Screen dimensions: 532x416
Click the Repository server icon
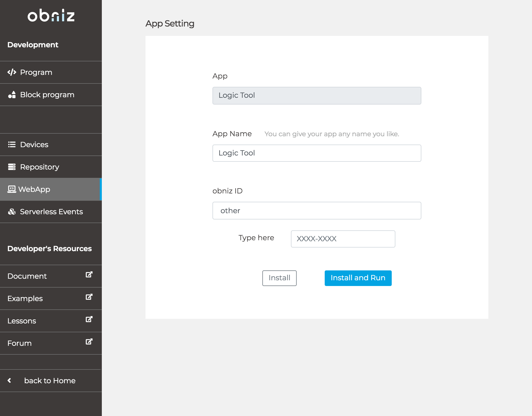click(12, 167)
